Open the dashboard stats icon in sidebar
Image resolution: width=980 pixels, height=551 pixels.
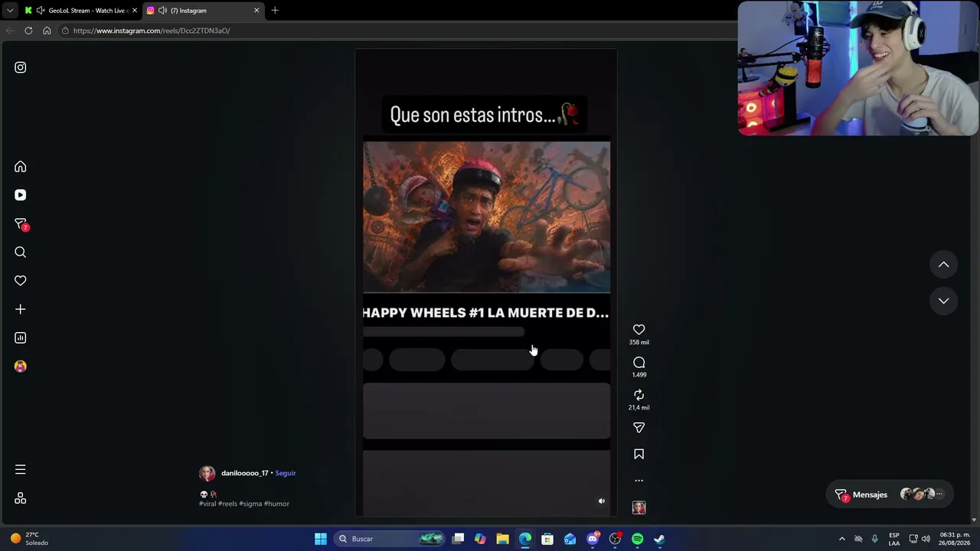coord(21,337)
